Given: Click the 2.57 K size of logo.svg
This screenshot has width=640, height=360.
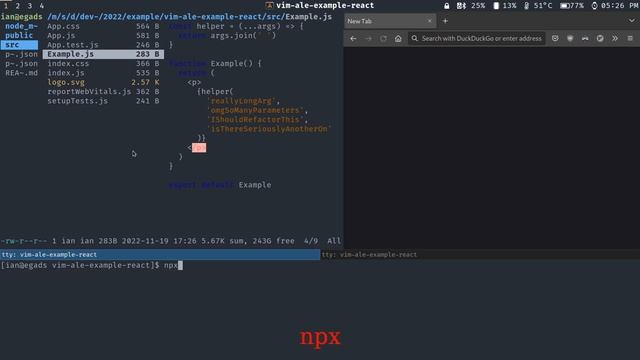Looking at the screenshot, I should [x=145, y=82].
